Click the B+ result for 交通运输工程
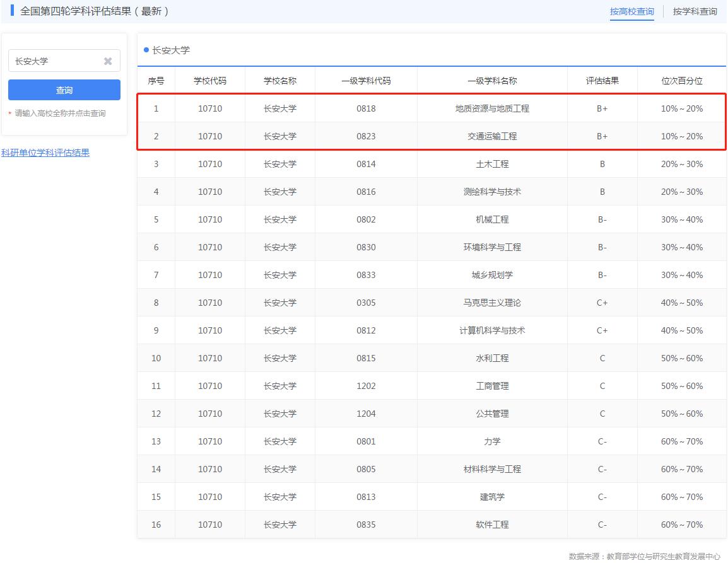The width and height of the screenshot is (728, 563). [x=602, y=136]
